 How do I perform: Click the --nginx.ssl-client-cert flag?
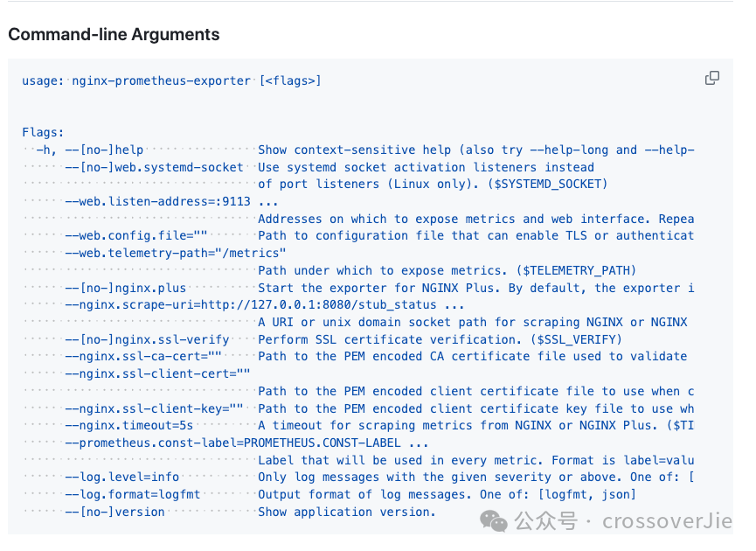(x=157, y=373)
